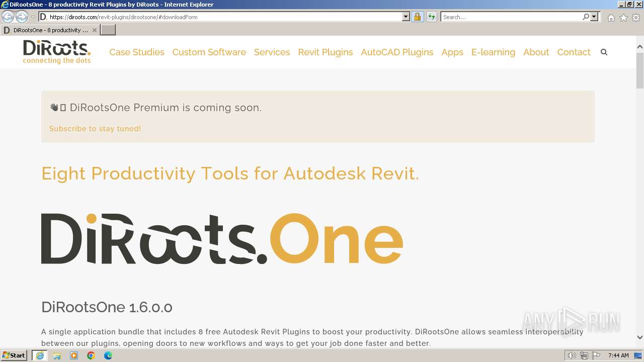Image resolution: width=644 pixels, height=362 pixels.
Task: Open the AutoCAD Plugins menu
Action: coord(397,52)
